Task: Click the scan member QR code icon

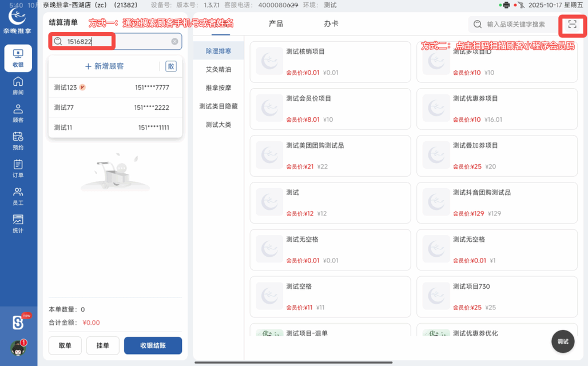Action: 572,25
